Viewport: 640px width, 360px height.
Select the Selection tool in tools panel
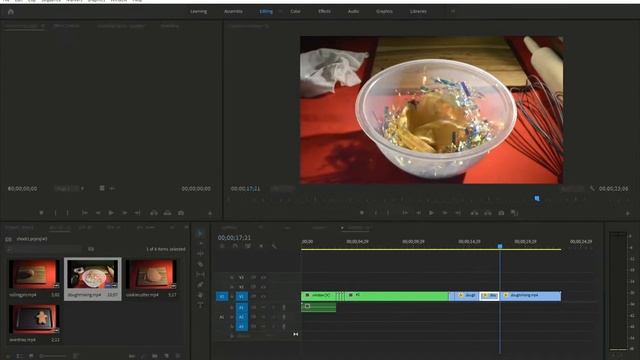pos(200,233)
